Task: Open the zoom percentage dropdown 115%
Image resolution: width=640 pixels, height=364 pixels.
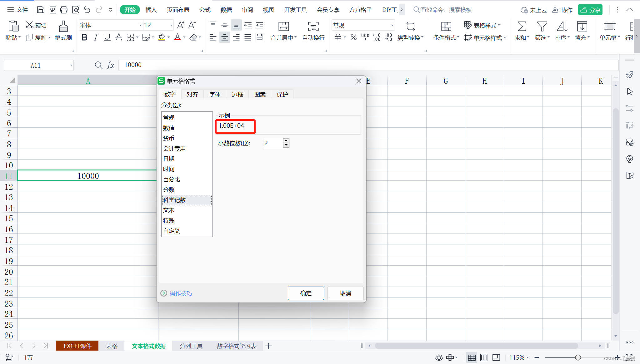Action: pos(519,357)
